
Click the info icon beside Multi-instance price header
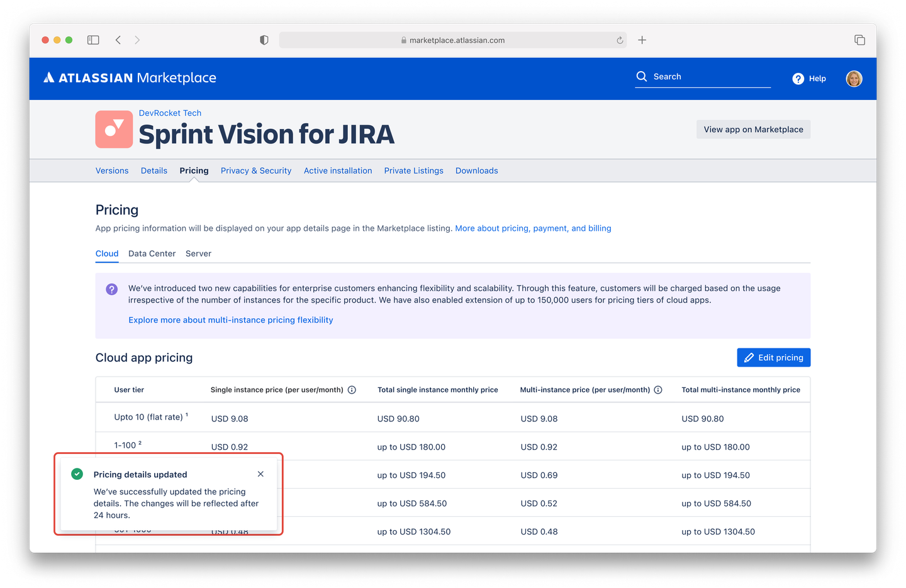658,389
